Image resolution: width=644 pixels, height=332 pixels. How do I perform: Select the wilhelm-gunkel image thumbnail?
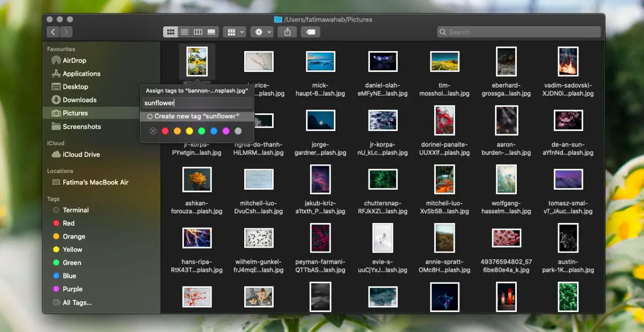click(259, 238)
